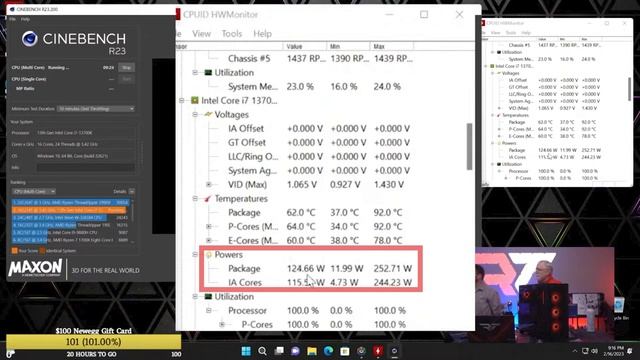Select the GT Offset voltage row
The width and height of the screenshot is (640, 360).
point(320,142)
